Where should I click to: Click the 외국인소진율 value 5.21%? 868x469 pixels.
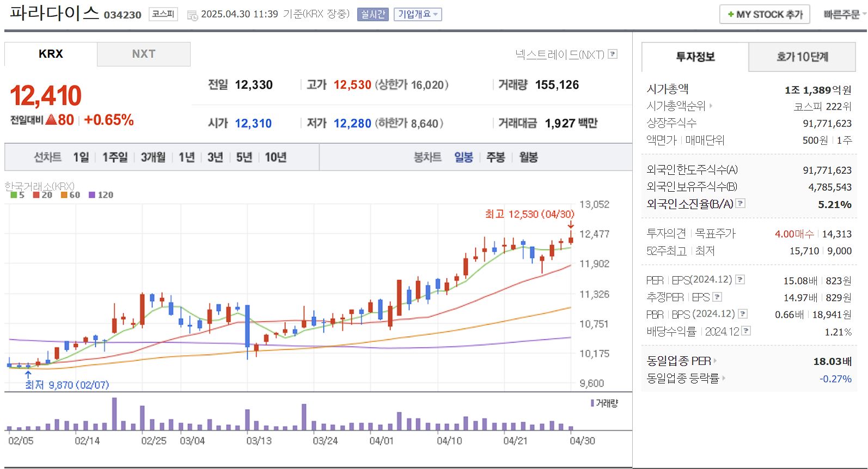tap(835, 204)
